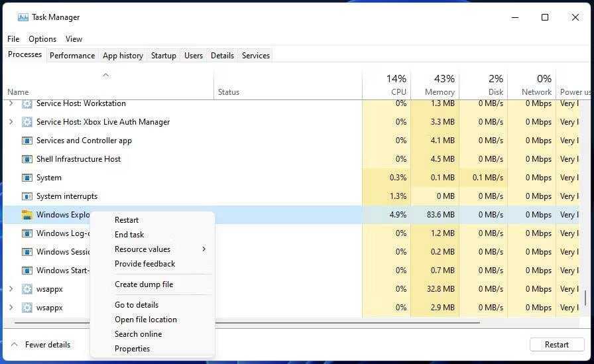Choose Restart from the context menu
Screen dimensions: 594x364
click(127, 220)
